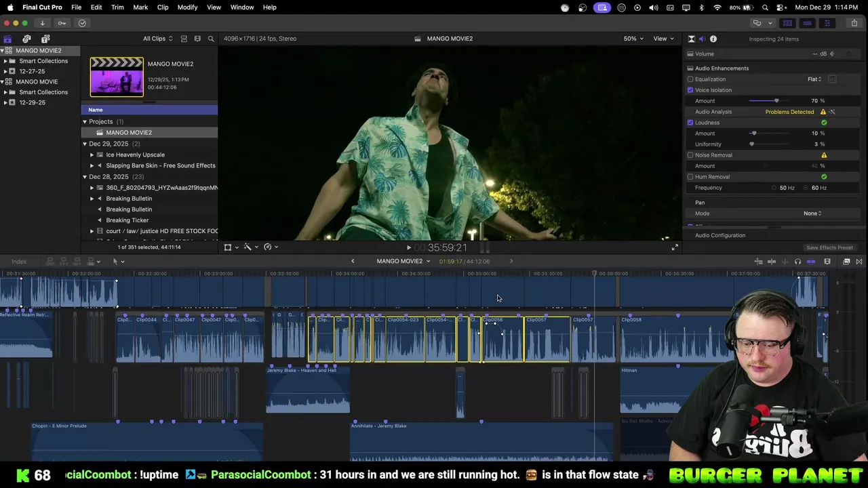Disable the Voice Isolation checkbox

(x=690, y=90)
